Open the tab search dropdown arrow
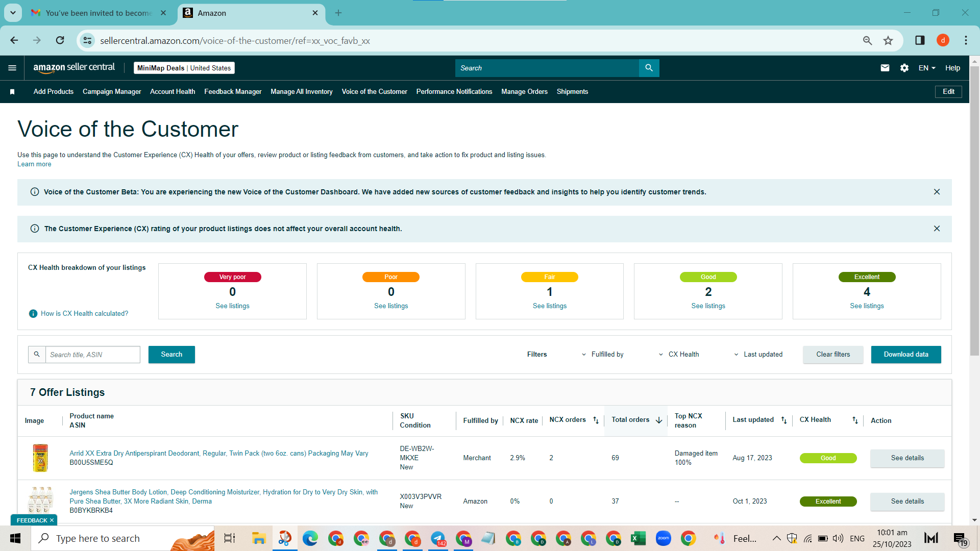Screen dimensions: 980x551 tap(13, 13)
